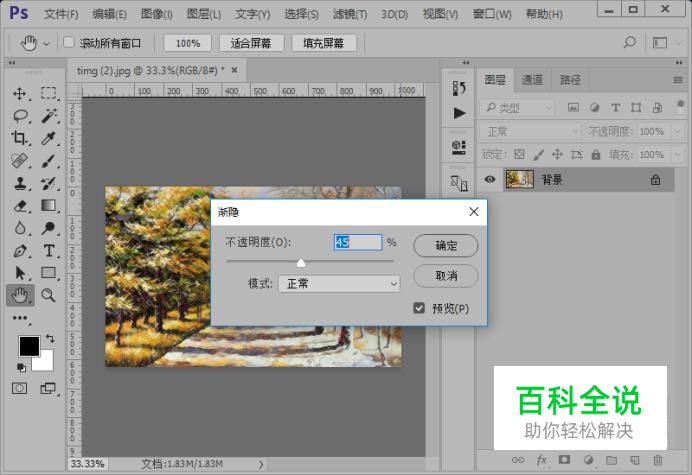Toggle lock all padlock icon
Screen dimensions: 692x475
pyautogui.click(x=596, y=154)
